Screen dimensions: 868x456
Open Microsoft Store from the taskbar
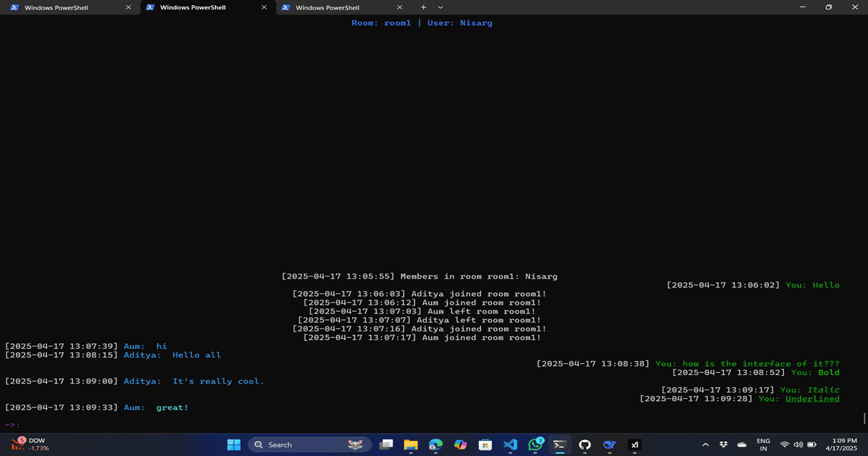click(x=485, y=444)
